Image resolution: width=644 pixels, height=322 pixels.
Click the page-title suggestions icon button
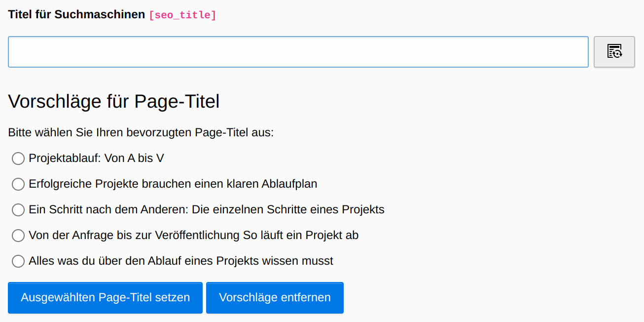pos(614,51)
